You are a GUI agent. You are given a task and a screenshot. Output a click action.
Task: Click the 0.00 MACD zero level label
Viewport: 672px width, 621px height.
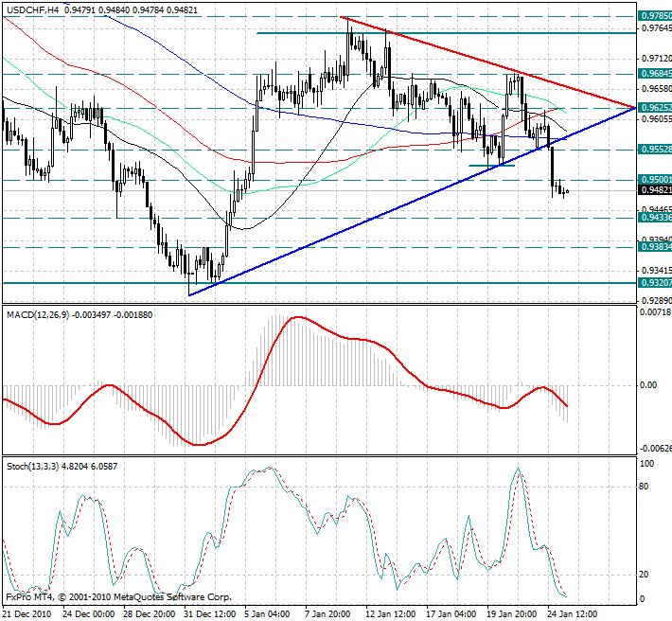click(648, 385)
